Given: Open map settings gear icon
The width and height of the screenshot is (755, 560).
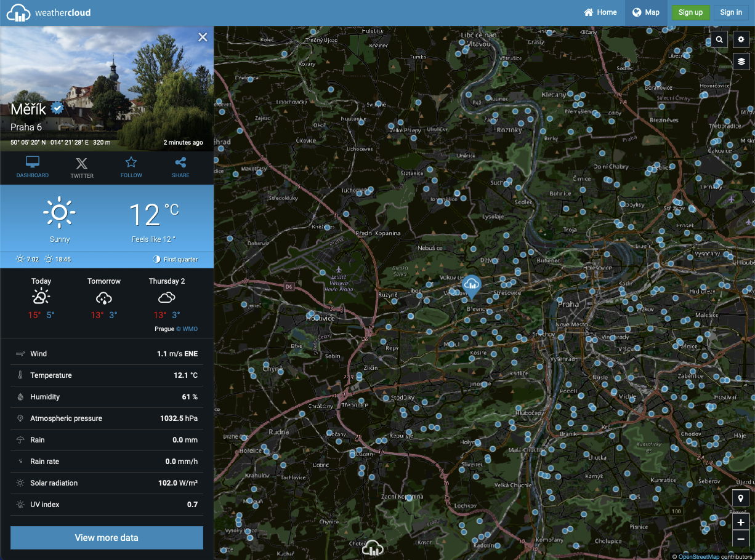Looking at the screenshot, I should pyautogui.click(x=741, y=40).
